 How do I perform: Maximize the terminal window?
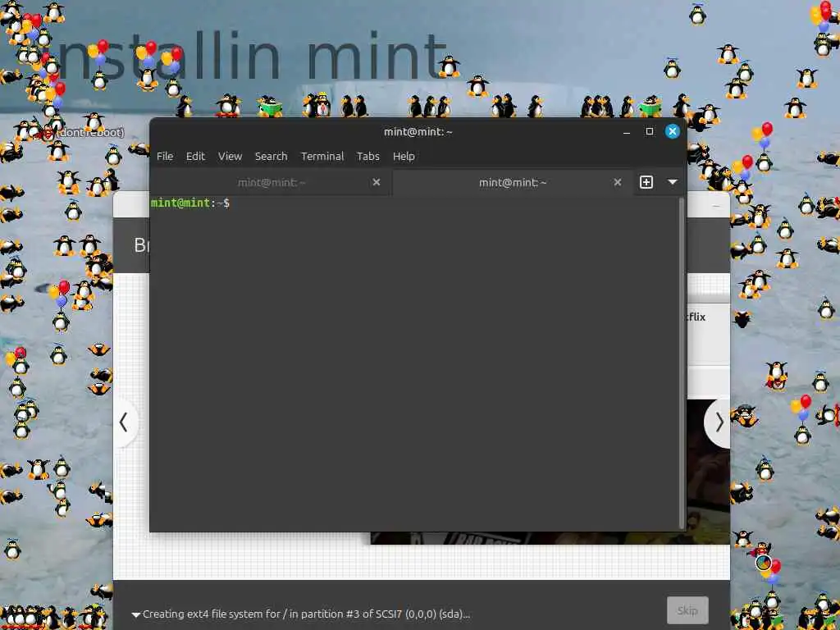pyautogui.click(x=650, y=131)
